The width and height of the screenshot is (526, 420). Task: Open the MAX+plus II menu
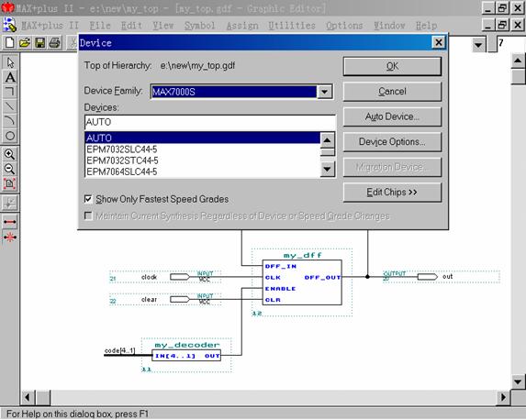tap(50, 26)
